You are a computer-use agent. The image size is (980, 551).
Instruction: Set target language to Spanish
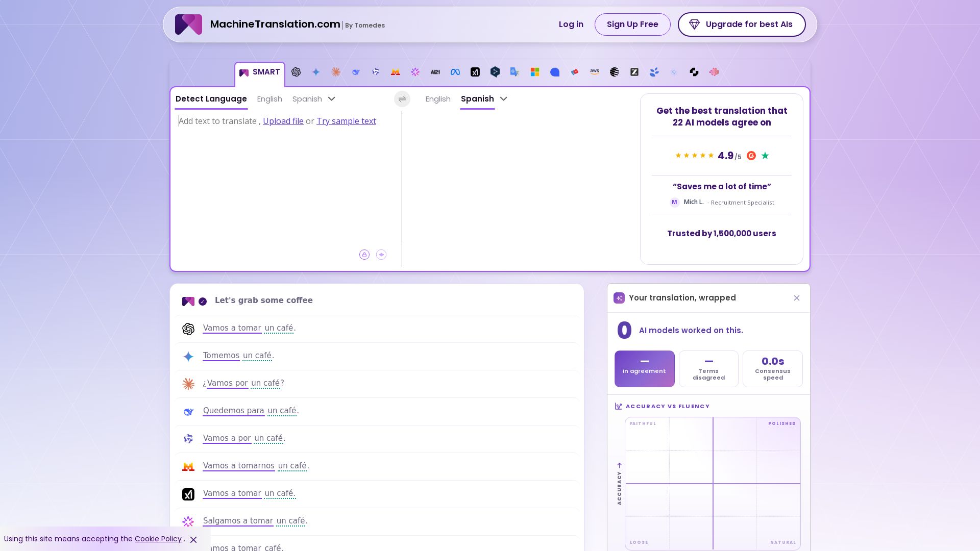tap(477, 99)
